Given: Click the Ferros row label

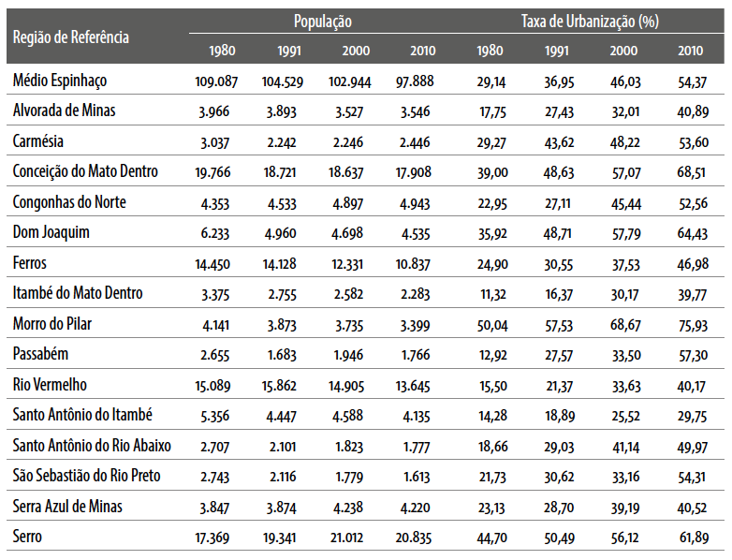Looking at the screenshot, I should 32,263.
